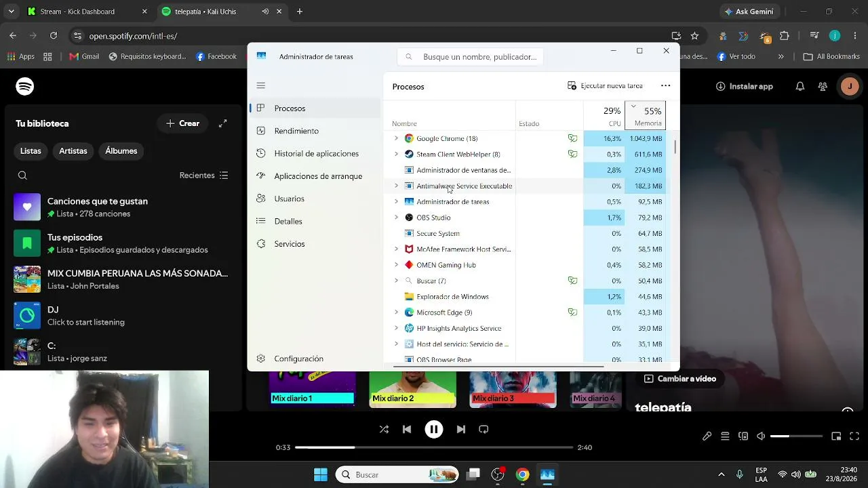Open Spotify notifications bell
This screenshot has width=868, height=488.
click(800, 86)
